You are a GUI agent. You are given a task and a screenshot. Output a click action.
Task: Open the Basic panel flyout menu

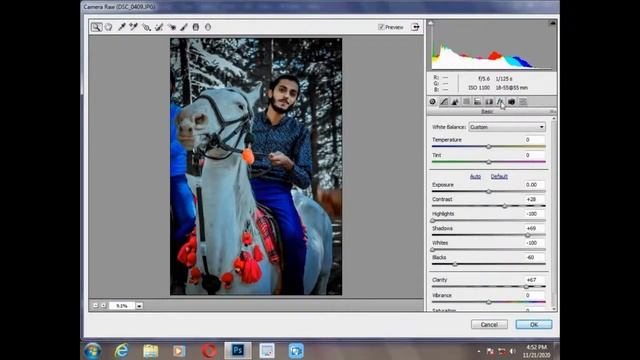tap(552, 111)
